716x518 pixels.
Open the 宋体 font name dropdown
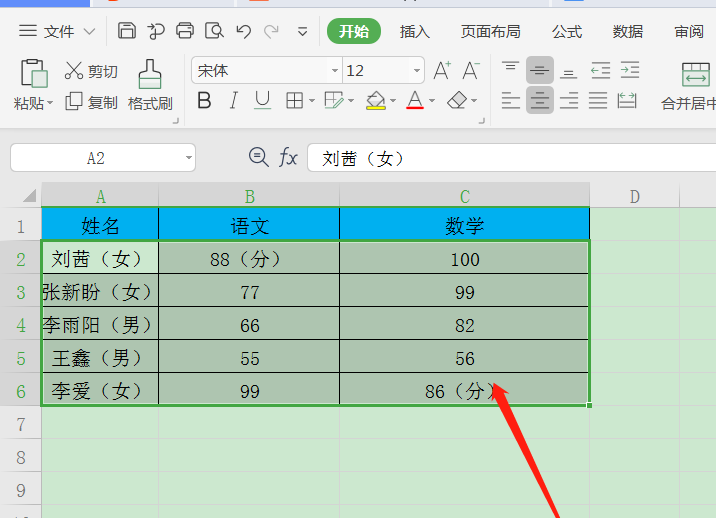tap(335, 70)
